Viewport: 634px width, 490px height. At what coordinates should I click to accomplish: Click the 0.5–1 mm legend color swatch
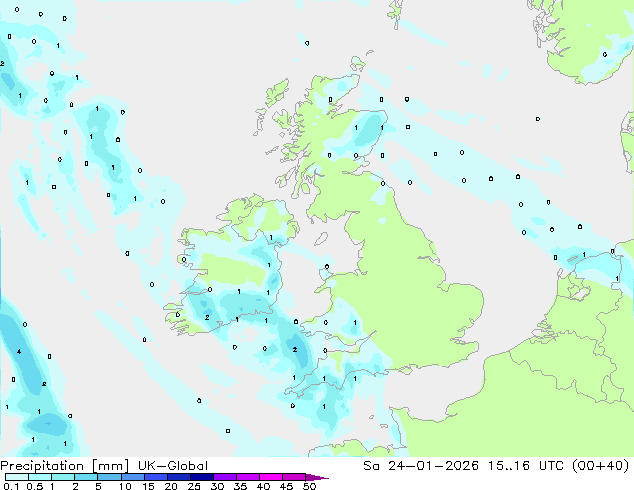point(40,477)
